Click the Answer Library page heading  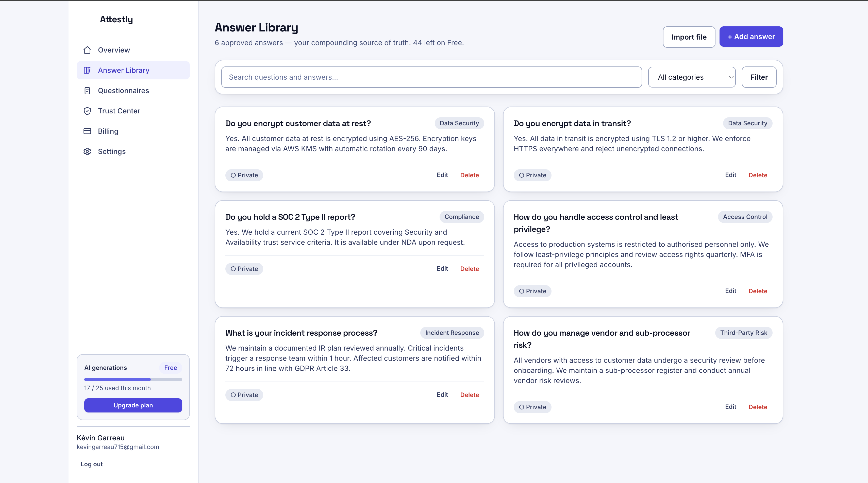pyautogui.click(x=256, y=27)
